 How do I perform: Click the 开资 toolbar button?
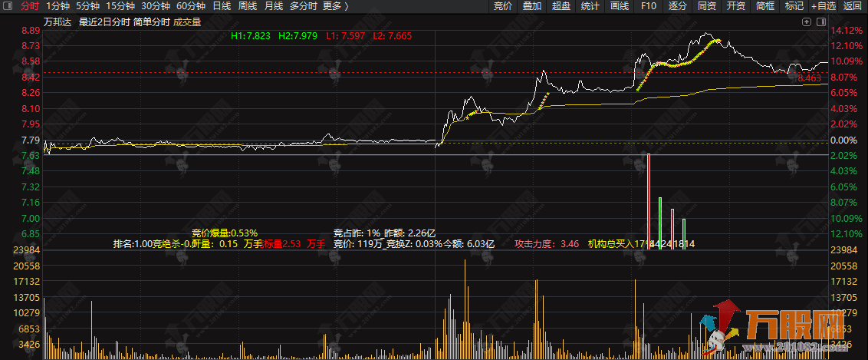(735, 6)
